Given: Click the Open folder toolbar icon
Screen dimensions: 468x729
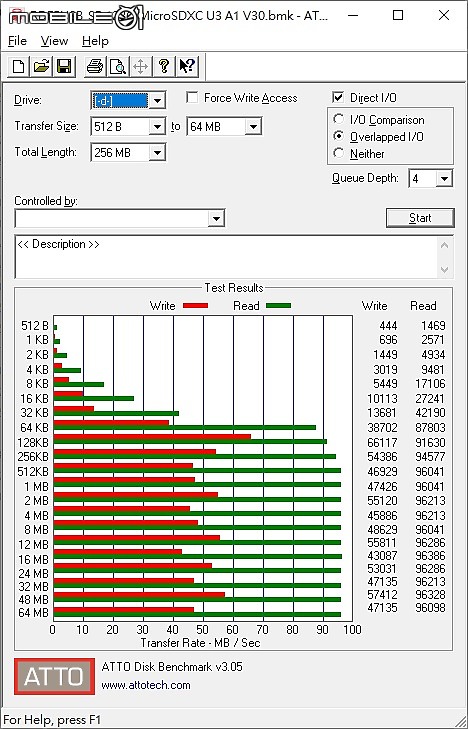Looking at the screenshot, I should pyautogui.click(x=41, y=66).
